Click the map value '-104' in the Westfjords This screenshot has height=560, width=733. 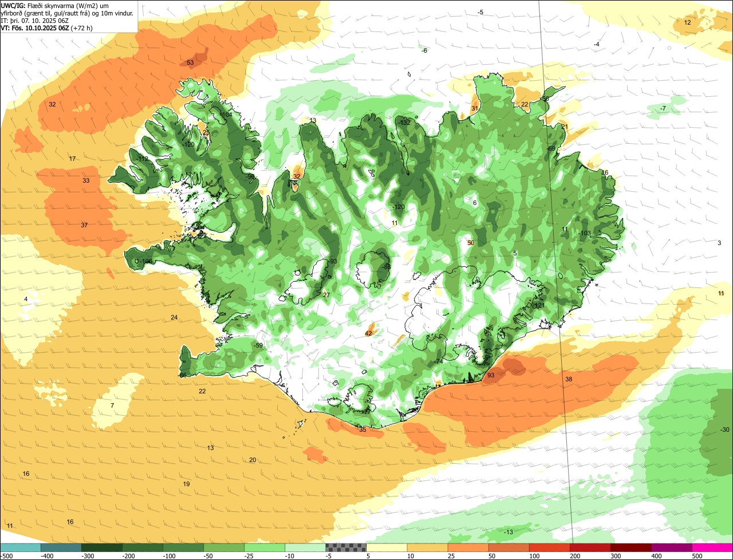226,115
